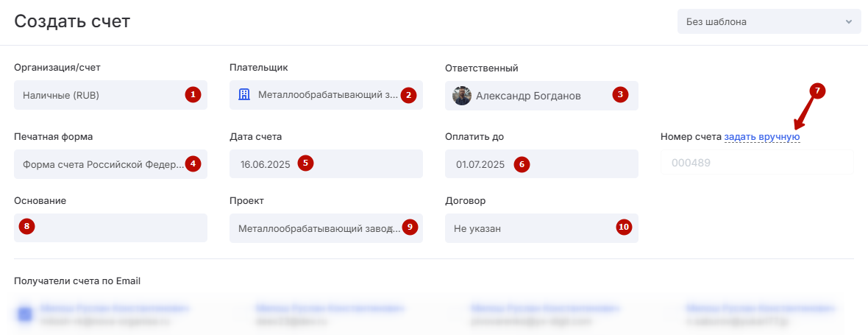
Task: Focus the invoice number input 000489
Action: (x=756, y=163)
